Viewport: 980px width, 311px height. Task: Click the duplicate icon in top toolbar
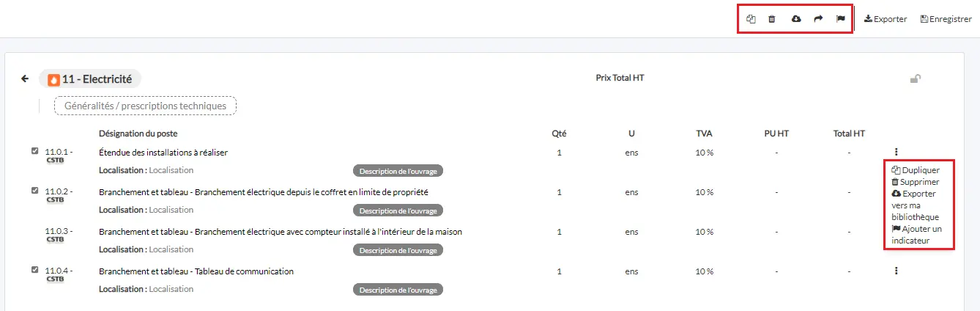point(751,19)
